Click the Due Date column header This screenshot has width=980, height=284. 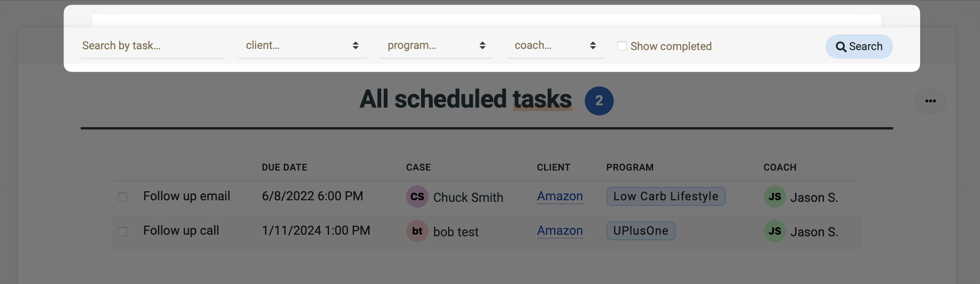[284, 167]
